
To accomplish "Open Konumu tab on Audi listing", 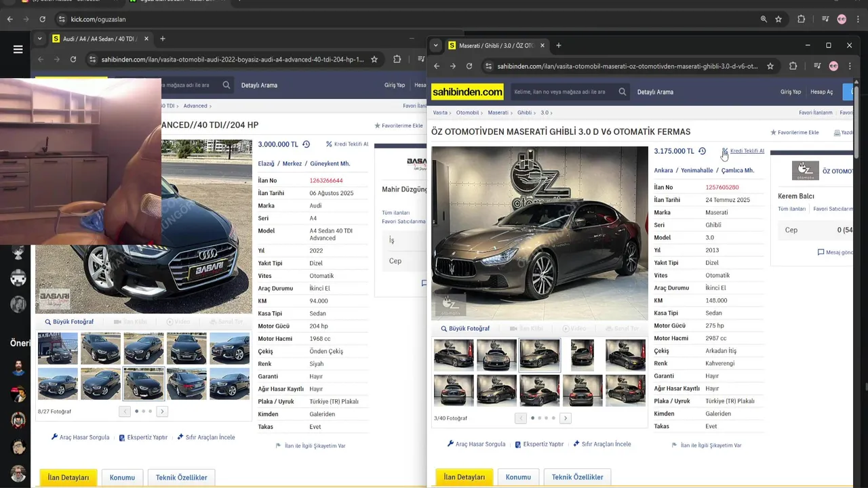I will [x=122, y=477].
